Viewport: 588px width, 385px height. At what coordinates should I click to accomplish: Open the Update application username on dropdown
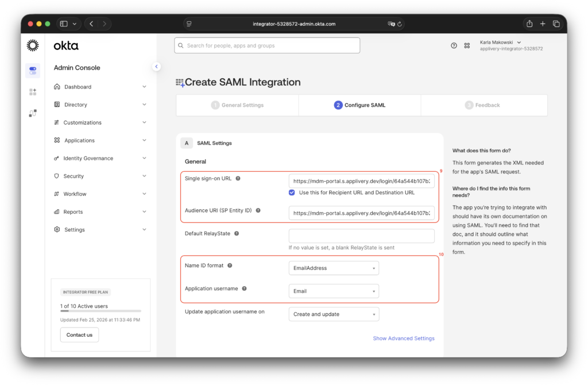(334, 314)
